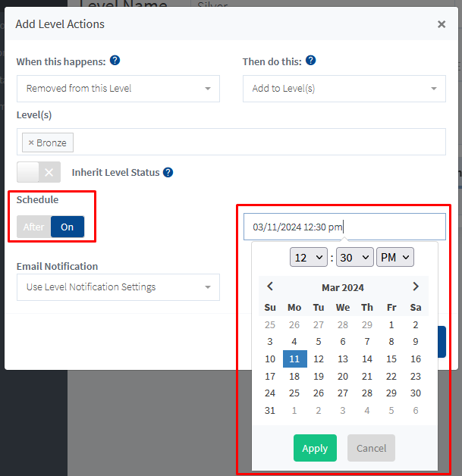Select April 3 in the calendar
The height and width of the screenshot is (476, 462).
(x=343, y=410)
